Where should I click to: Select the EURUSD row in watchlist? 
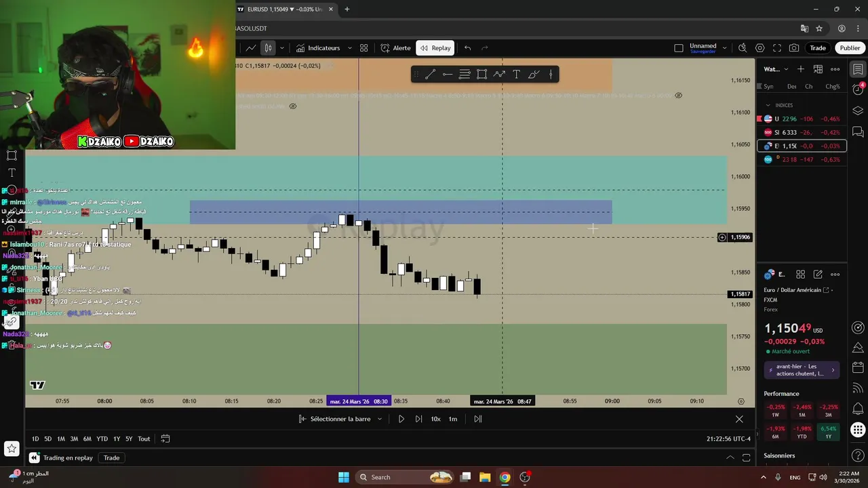tap(802, 146)
